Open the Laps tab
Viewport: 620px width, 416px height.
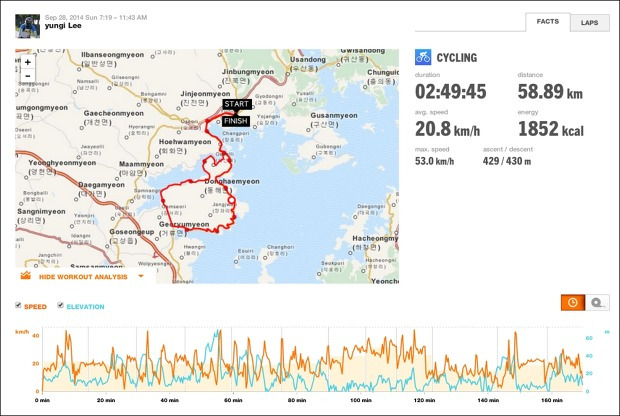point(590,23)
